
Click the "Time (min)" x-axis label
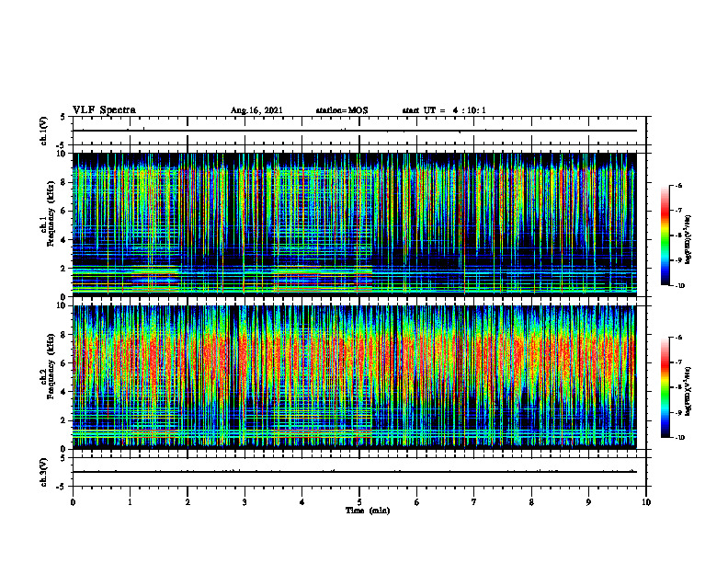[368, 511]
